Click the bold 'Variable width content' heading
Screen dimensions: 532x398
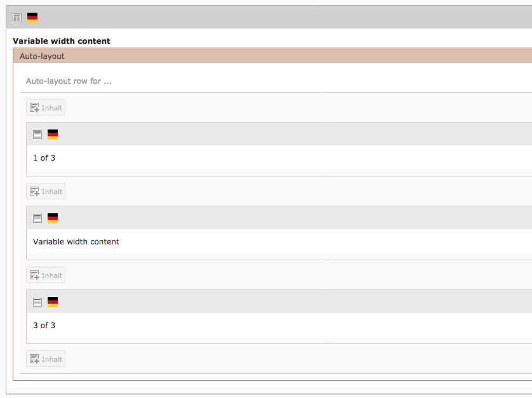(x=62, y=41)
